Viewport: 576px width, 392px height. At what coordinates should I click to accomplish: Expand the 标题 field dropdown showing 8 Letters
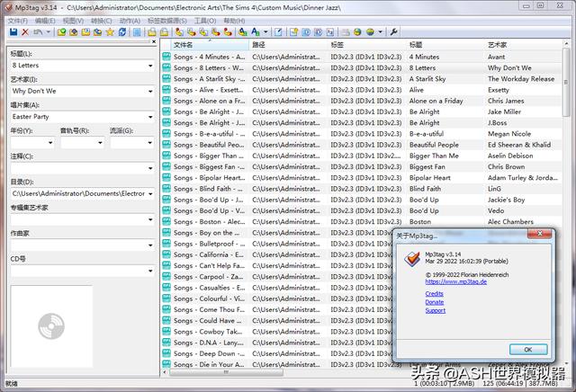point(150,66)
